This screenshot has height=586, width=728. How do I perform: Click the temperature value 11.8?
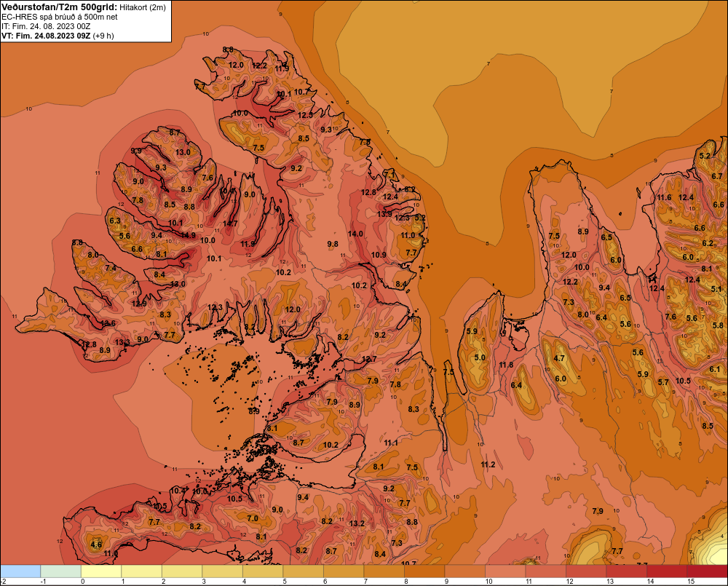[506, 365]
